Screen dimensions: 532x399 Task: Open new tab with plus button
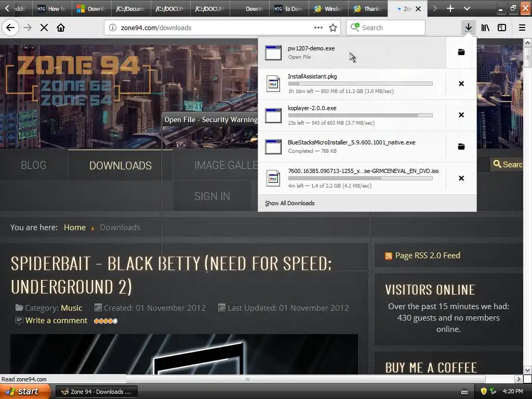450,8
